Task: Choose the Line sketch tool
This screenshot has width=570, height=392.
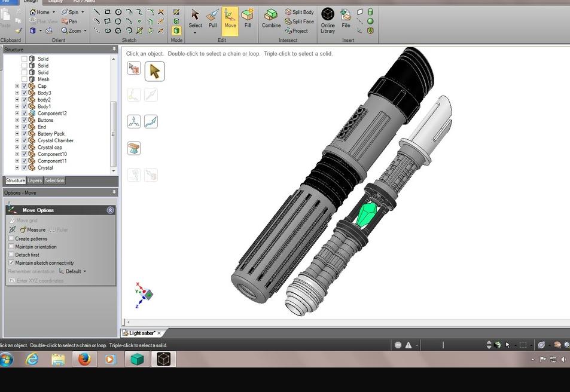Action: (97, 12)
